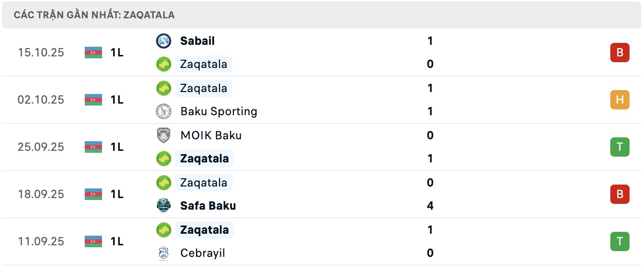Viewport: 644px width, 267px height.
Task: Open the Sabail team link
Action: (197, 41)
